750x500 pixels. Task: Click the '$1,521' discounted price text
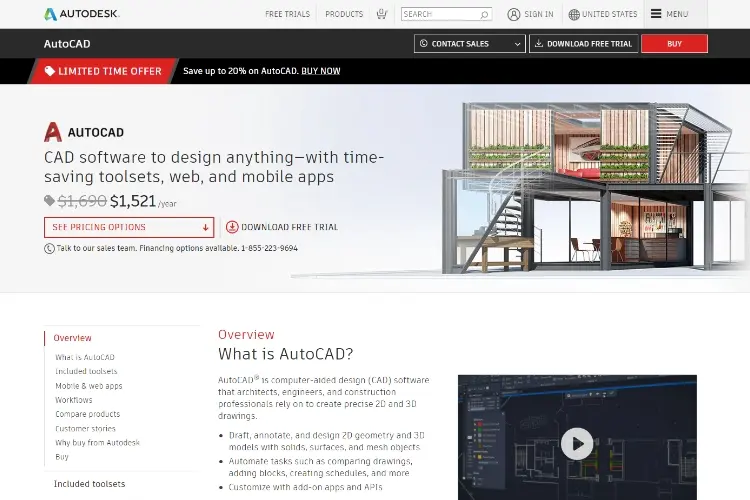point(133,201)
